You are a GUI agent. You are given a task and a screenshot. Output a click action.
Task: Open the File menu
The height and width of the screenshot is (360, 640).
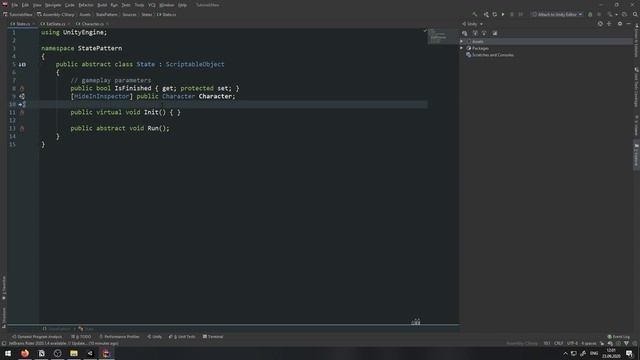15,5
